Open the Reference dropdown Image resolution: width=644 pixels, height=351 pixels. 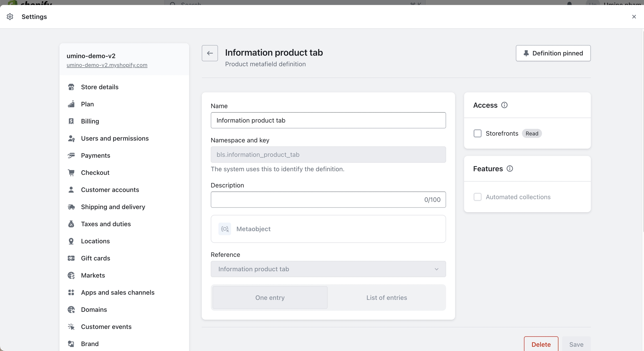(x=328, y=269)
